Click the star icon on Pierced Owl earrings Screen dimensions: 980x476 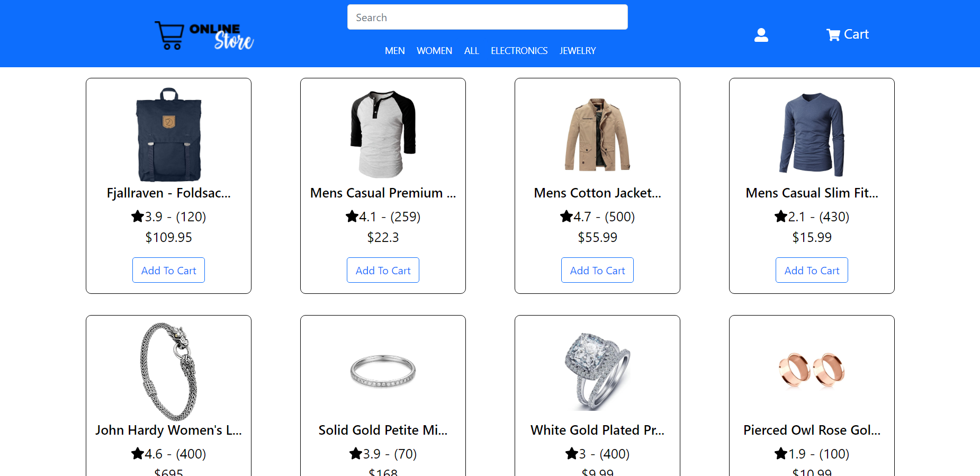coord(780,453)
